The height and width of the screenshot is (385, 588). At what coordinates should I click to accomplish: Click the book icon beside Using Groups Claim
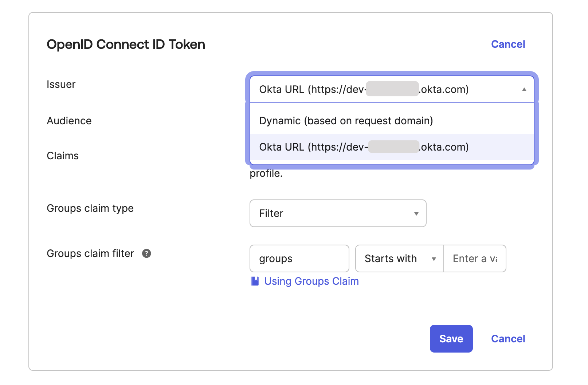click(x=255, y=281)
